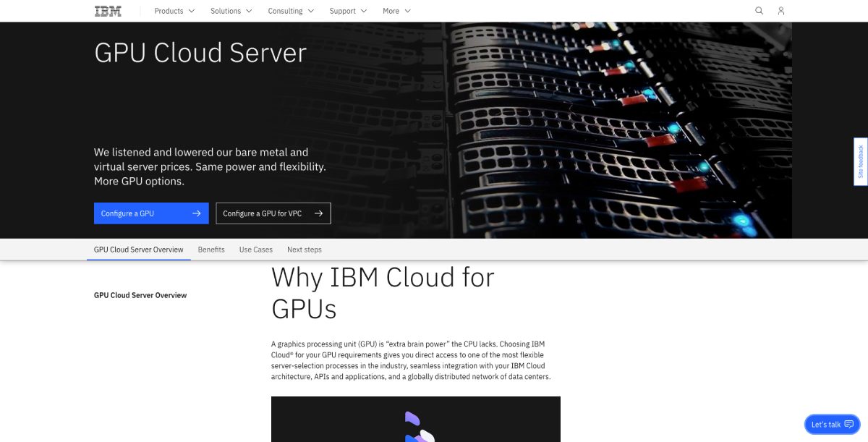Expand the Products dropdown menu

(x=174, y=11)
